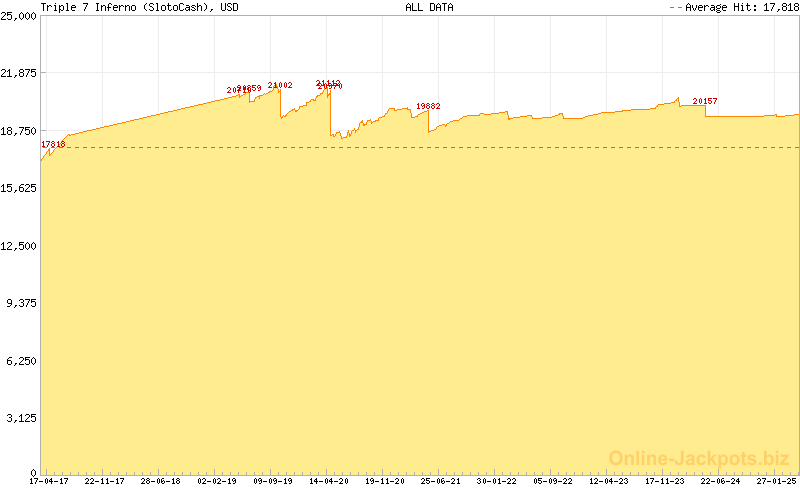Click the 25,000 y-axis label
Image resolution: width=800 pixels, height=490 pixels.
coord(20,16)
